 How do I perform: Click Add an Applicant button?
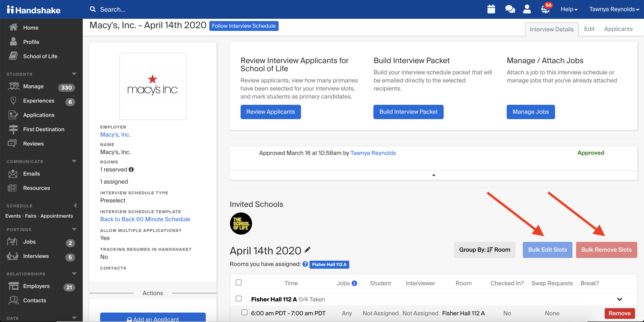tap(153, 318)
